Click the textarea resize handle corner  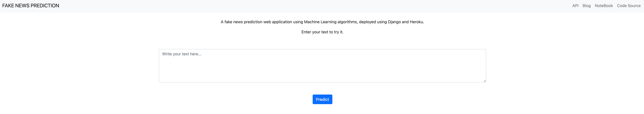coord(485,81)
